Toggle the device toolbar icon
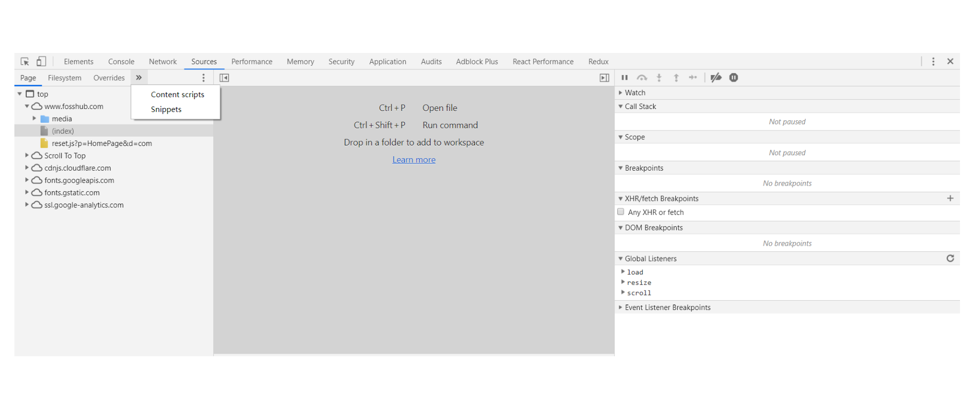 [41, 62]
